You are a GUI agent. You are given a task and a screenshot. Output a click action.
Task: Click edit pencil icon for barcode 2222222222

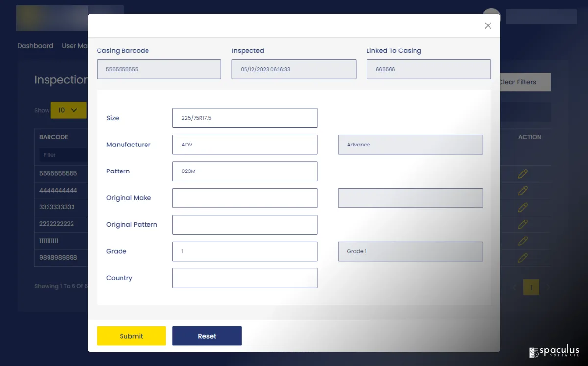coord(523,224)
